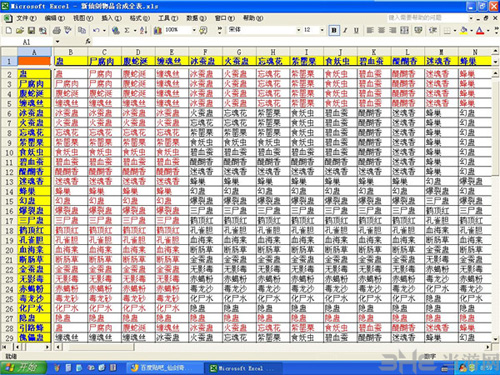This screenshot has width=500, height=375.
Task: Click the Borders icon
Action: (x=447, y=30)
